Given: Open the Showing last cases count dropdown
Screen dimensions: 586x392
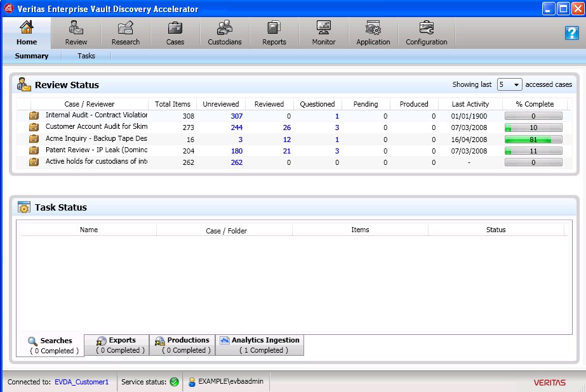Looking at the screenshot, I should 509,85.
